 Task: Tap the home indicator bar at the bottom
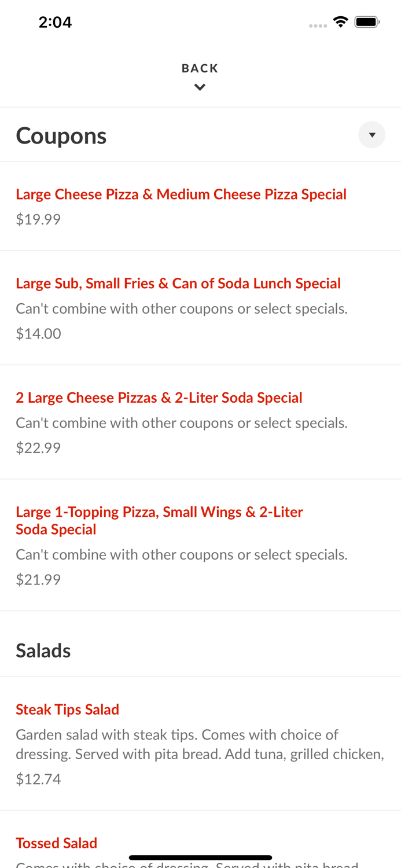coord(200,857)
